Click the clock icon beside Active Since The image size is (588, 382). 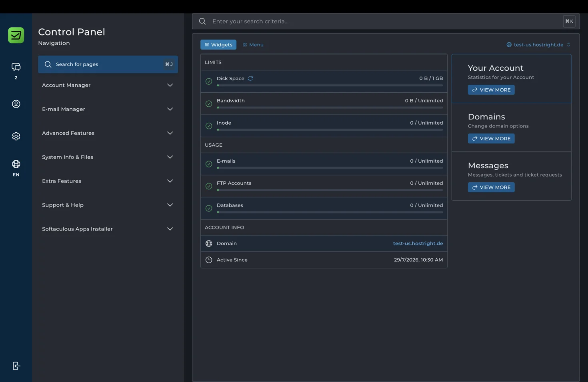209,260
